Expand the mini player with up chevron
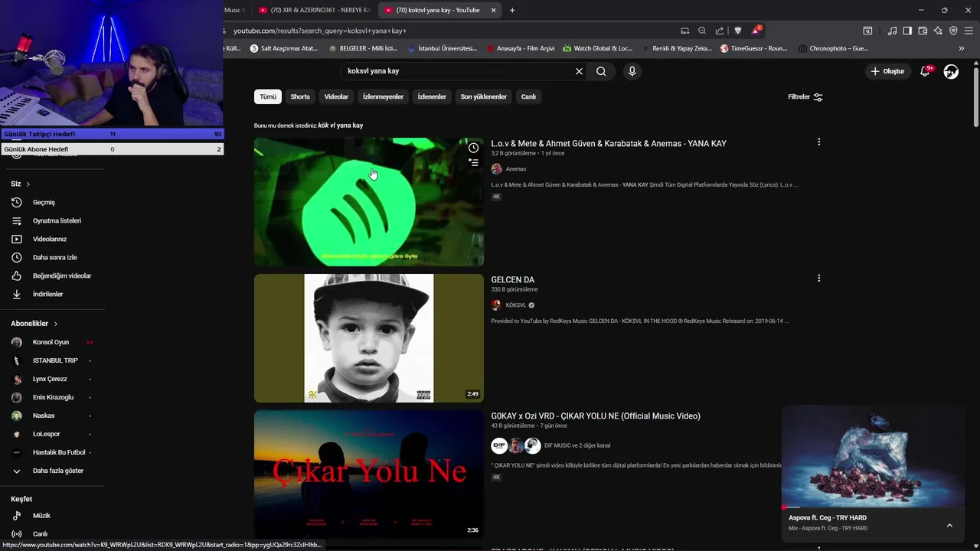This screenshot has width=980, height=551. point(949,525)
